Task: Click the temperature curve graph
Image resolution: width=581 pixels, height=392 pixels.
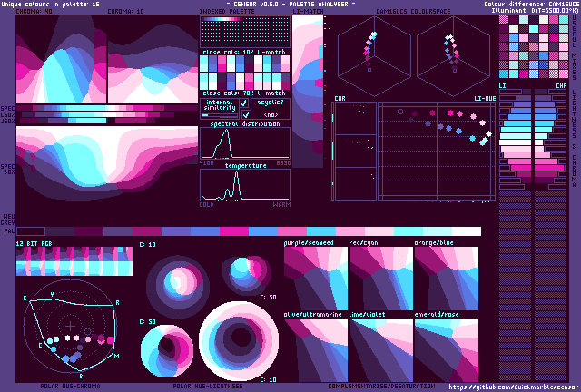Action: (x=245, y=185)
